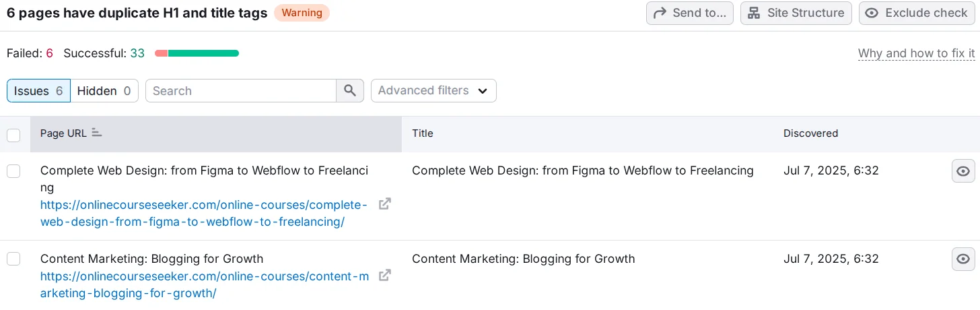Hide the Complete Web Design row via eye icon
The height and width of the screenshot is (310, 980).
pos(963,171)
